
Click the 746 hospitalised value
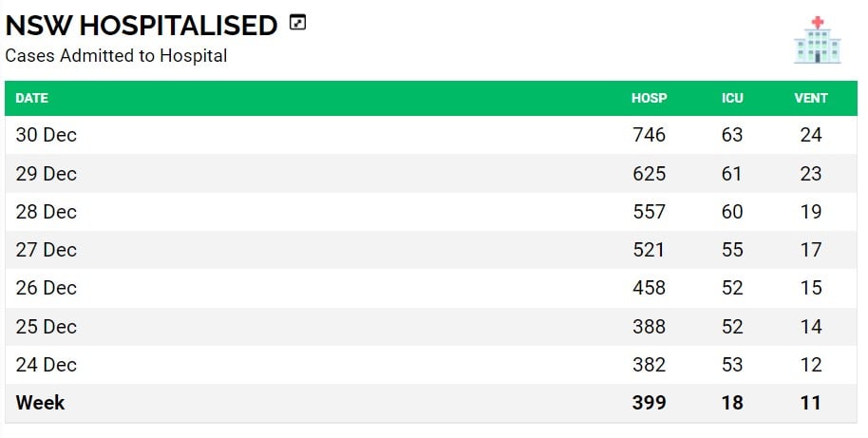pyautogui.click(x=649, y=135)
